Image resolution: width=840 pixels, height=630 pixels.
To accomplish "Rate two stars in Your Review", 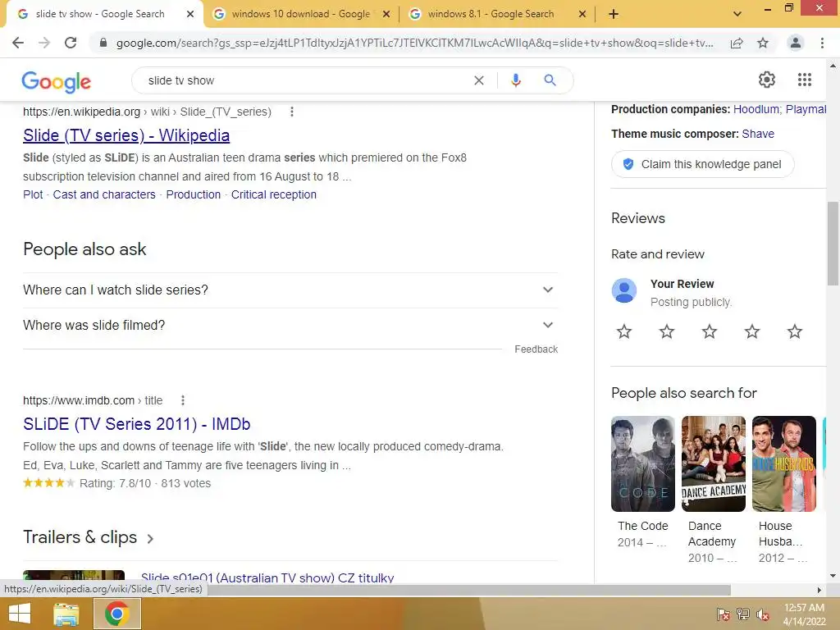I will [x=667, y=331].
